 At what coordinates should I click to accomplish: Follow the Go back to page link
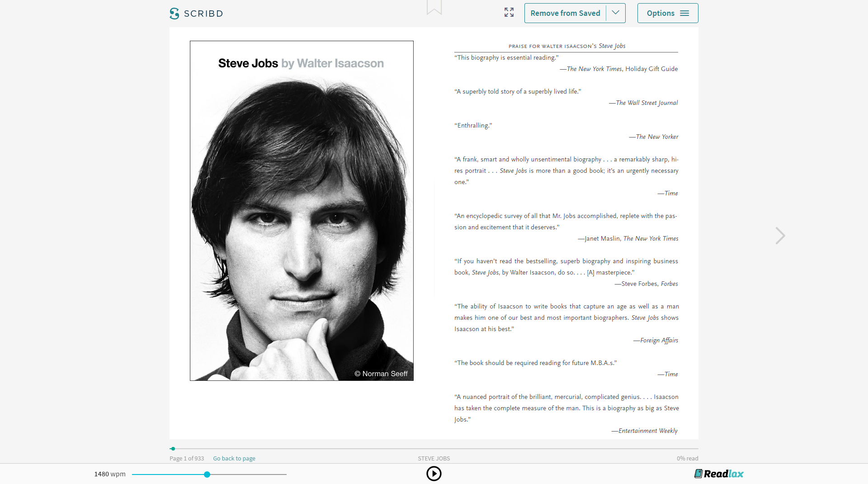coord(234,458)
